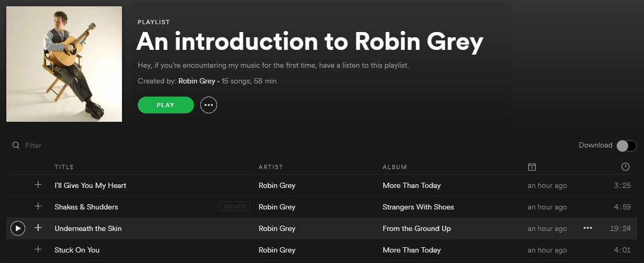Click plus icon next to Stuck On You
This screenshot has width=644, height=263.
coord(38,249)
